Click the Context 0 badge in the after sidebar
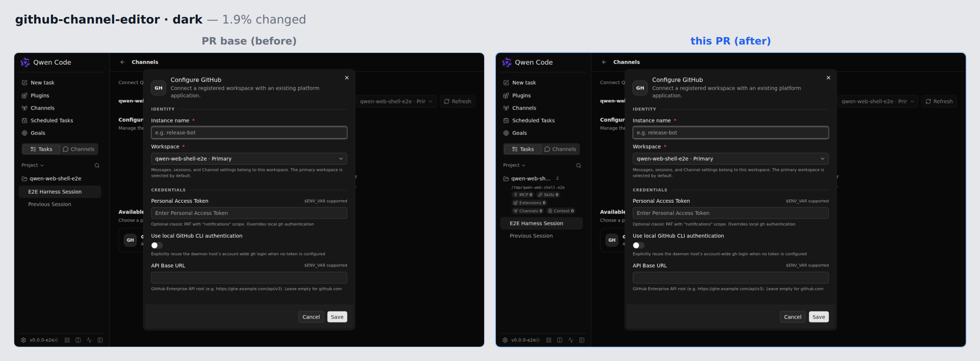Image resolution: width=980 pixels, height=361 pixels. [561, 211]
